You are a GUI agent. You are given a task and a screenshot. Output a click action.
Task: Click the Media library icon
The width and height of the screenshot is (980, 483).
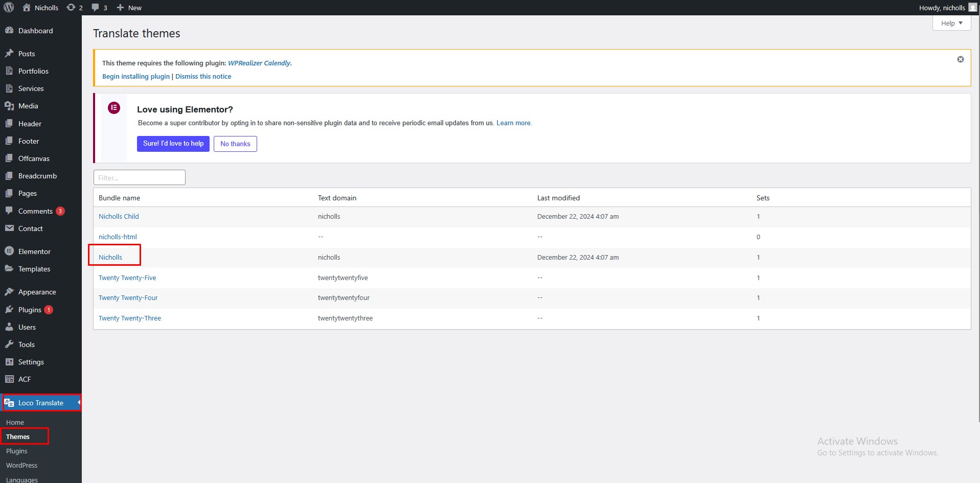pyautogui.click(x=9, y=106)
